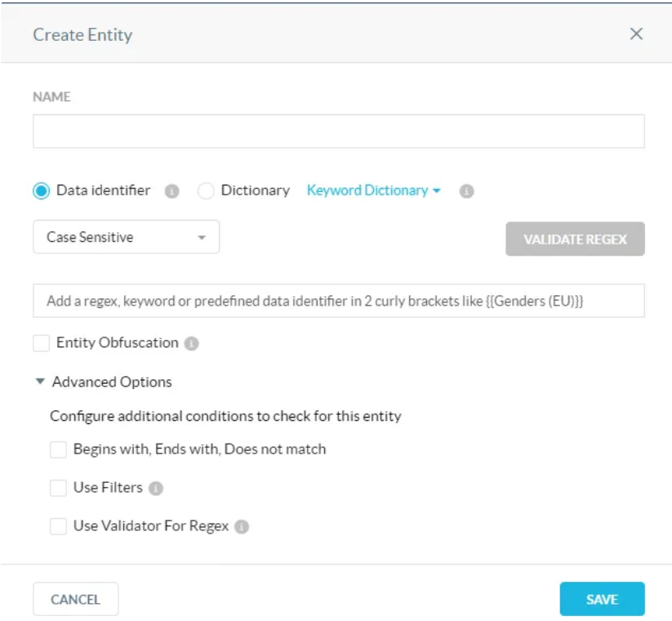
Task: Click the NAME input field
Action: (339, 132)
